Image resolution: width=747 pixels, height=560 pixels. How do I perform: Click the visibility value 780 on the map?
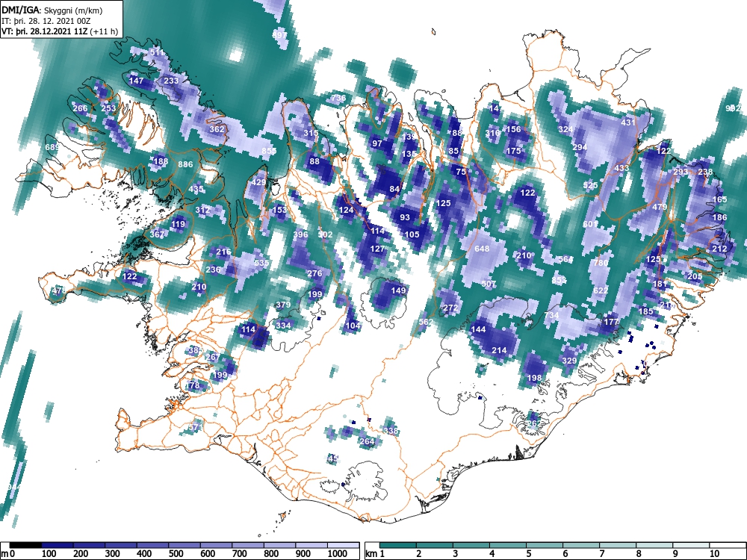pyautogui.click(x=601, y=263)
